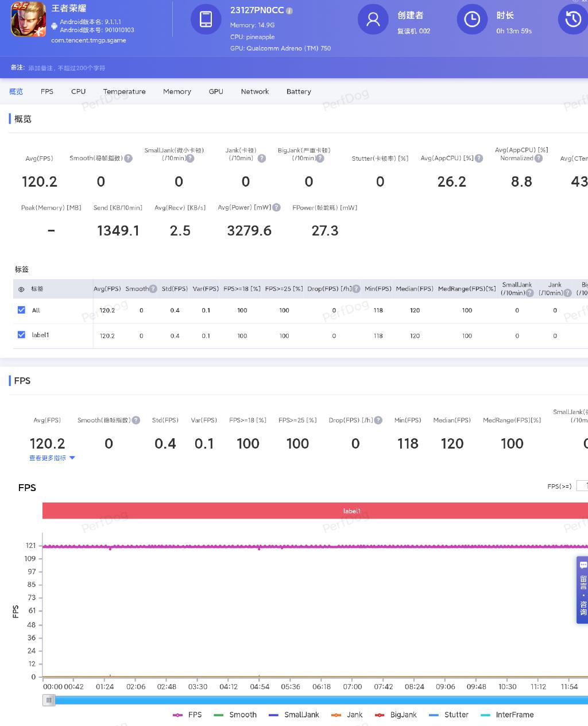Click the 26.2 Avg(AppCPU) value

tap(452, 182)
